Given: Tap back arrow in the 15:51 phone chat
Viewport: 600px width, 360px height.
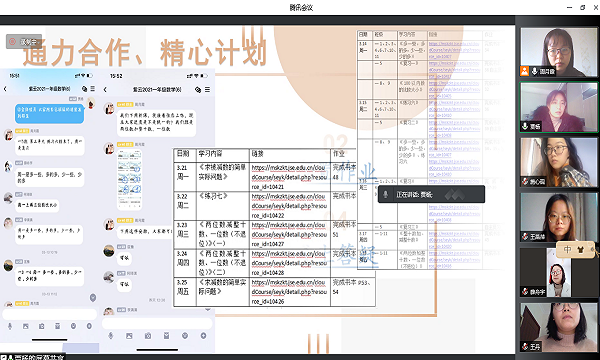Looking at the screenshot, I should click(x=5, y=89).
